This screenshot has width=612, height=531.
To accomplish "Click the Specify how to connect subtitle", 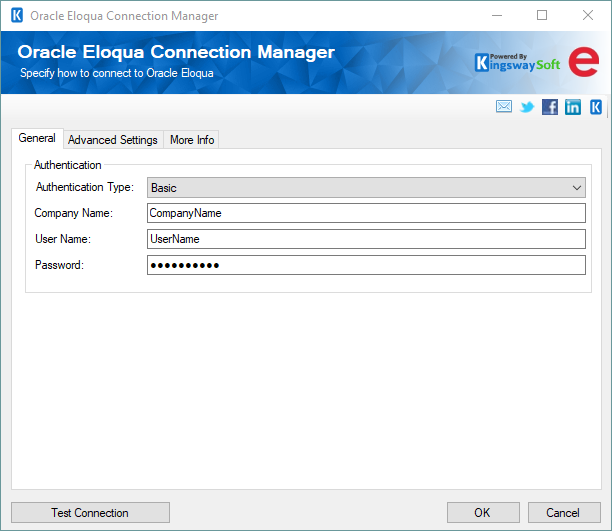I will tap(117, 73).
